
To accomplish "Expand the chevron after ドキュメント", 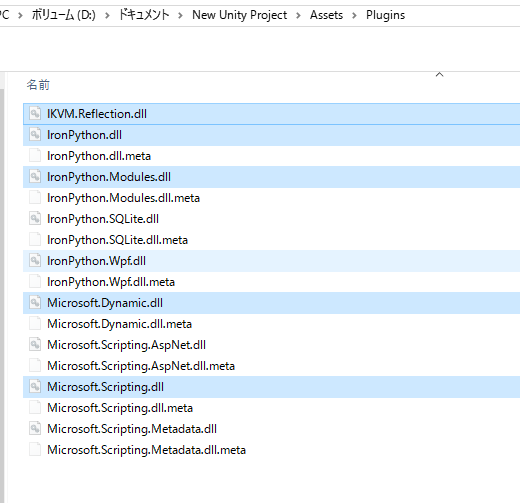I will click(180, 15).
